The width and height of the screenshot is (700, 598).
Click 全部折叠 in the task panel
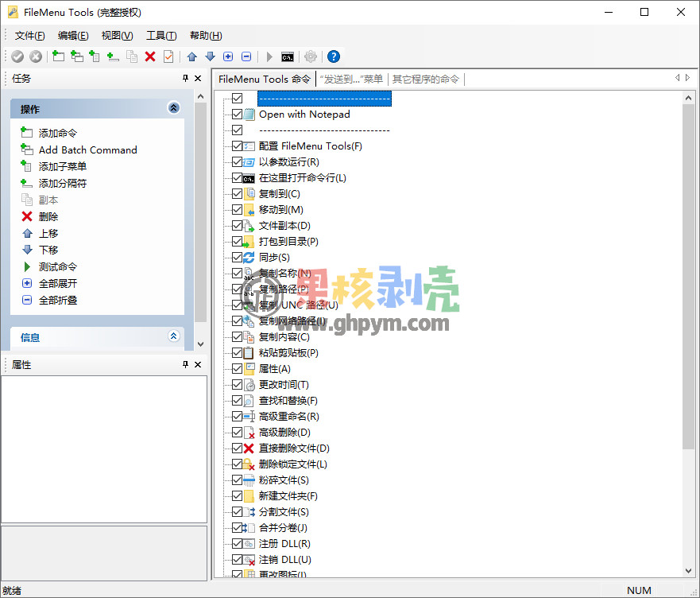coord(57,301)
